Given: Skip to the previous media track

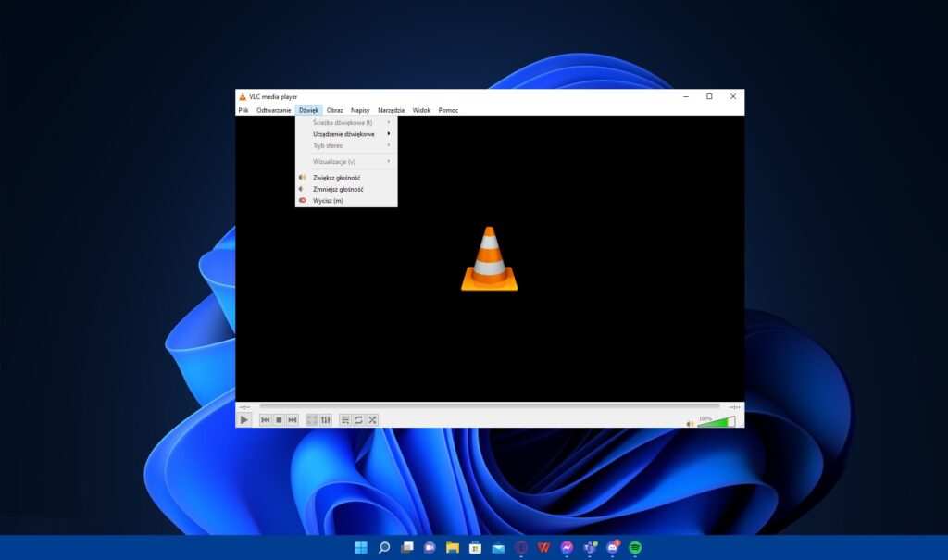Looking at the screenshot, I should 266,419.
